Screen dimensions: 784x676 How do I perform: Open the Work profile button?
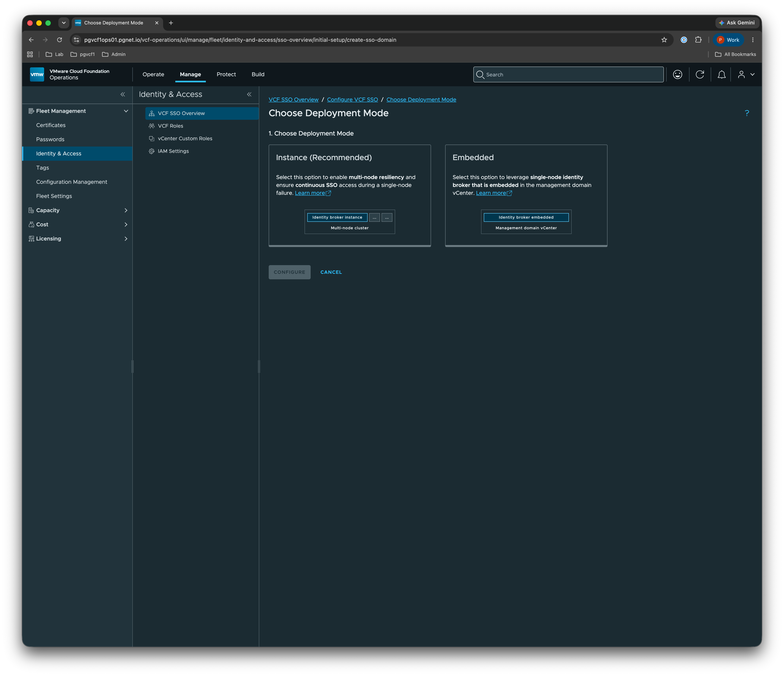coord(728,40)
